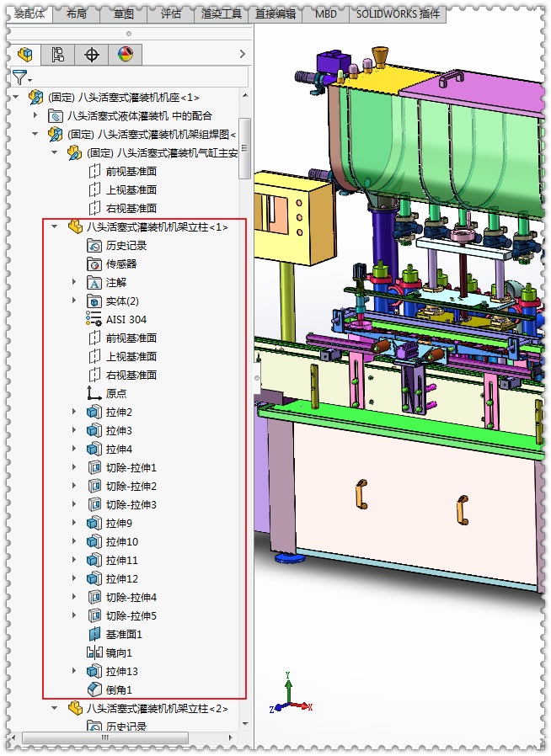
Task: Open the 渲染工具 ribbon tab
Action: [222, 14]
